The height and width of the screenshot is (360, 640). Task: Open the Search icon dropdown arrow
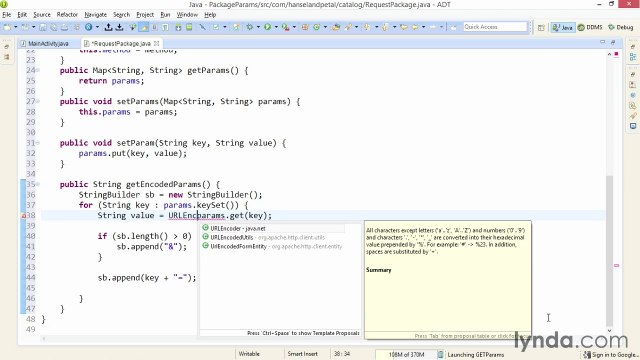pyautogui.click(x=356, y=27)
